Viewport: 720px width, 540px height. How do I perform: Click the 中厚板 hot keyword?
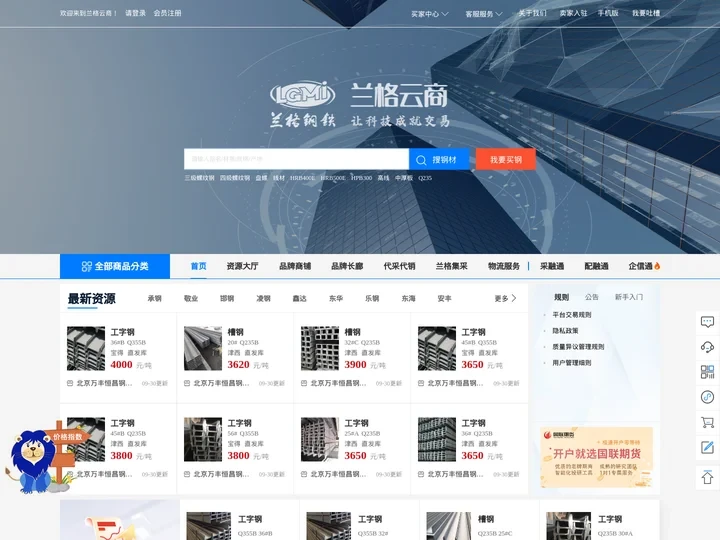pyautogui.click(x=404, y=178)
